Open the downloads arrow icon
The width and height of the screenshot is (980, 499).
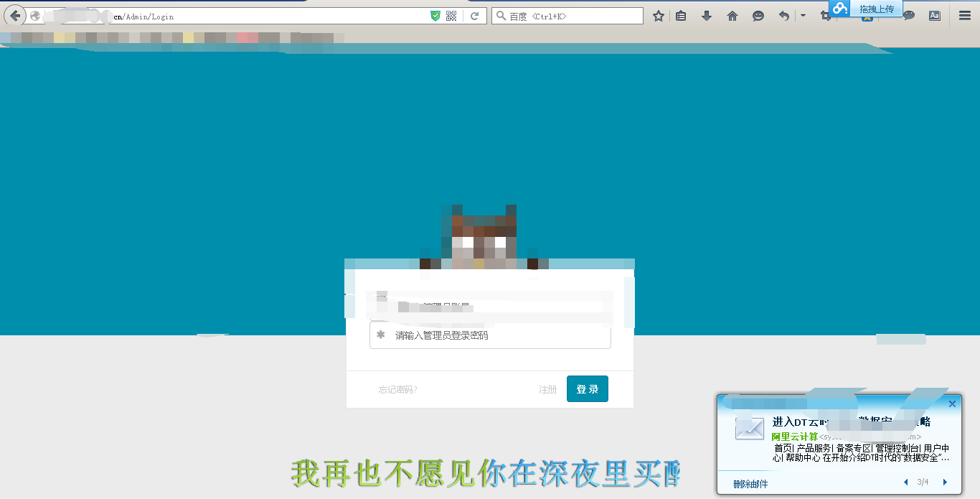707,16
